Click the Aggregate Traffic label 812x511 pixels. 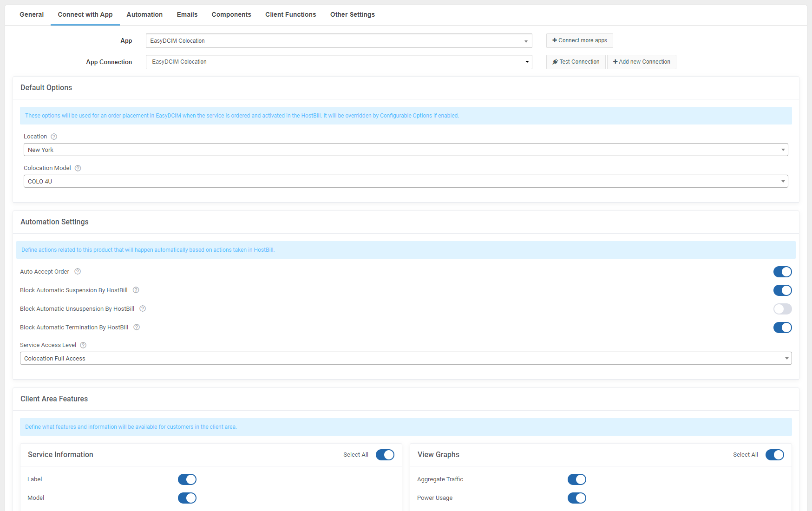pos(440,479)
